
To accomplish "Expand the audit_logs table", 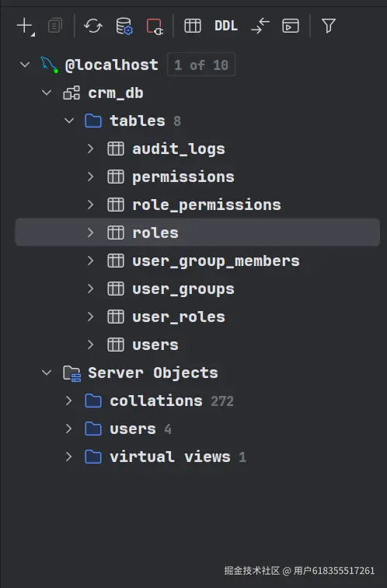I will pos(90,149).
